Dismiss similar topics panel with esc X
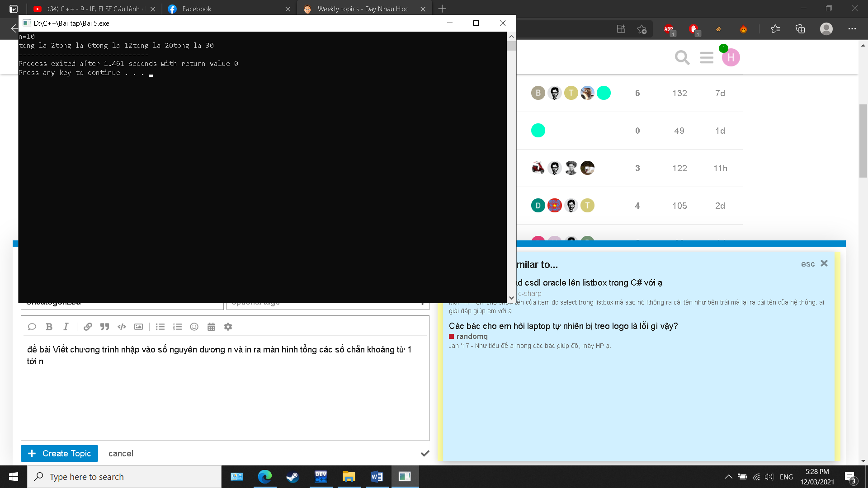Image resolution: width=868 pixels, height=488 pixels. pyautogui.click(x=824, y=263)
